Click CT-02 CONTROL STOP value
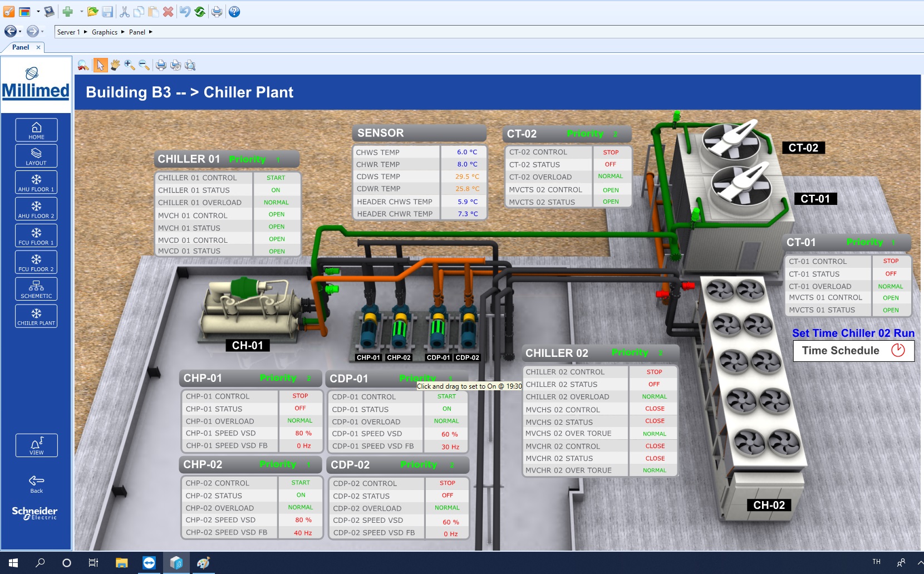This screenshot has height=574, width=924. tap(611, 152)
